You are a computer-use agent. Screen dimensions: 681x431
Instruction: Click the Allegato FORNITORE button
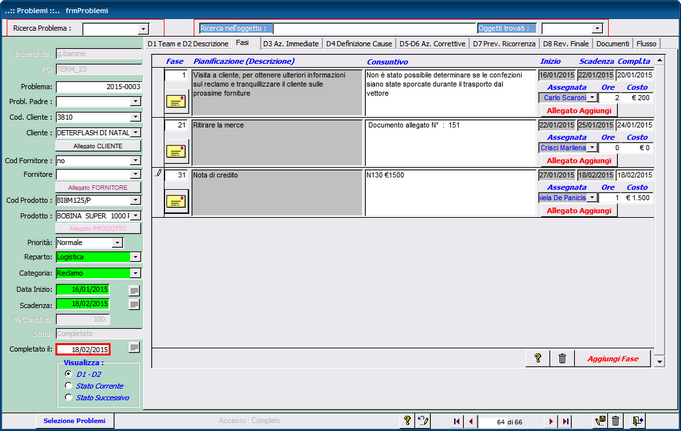coord(98,188)
